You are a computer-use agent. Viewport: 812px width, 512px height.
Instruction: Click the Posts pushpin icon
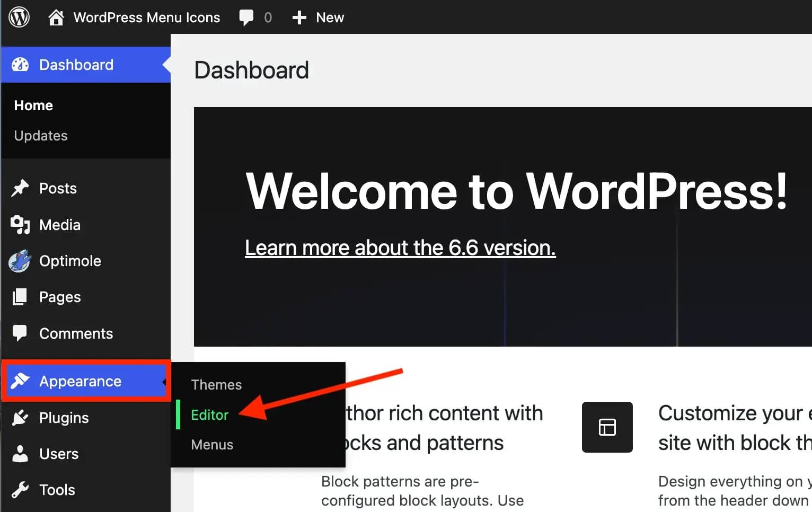(x=20, y=188)
